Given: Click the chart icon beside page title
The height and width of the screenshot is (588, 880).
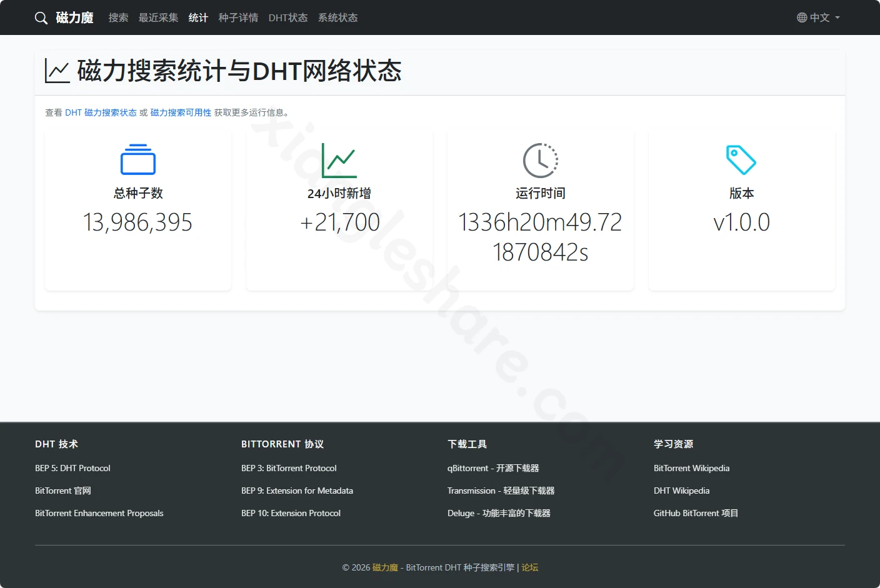Looking at the screenshot, I should coord(57,71).
